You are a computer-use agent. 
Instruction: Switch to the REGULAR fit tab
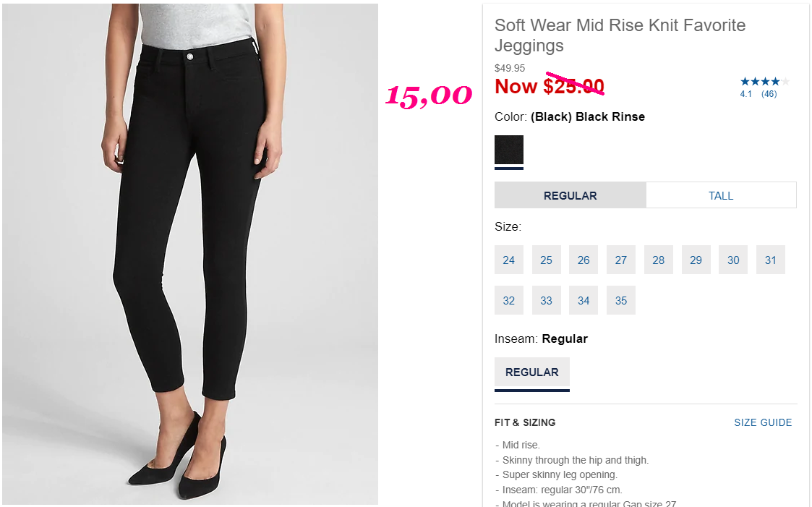[x=570, y=195]
